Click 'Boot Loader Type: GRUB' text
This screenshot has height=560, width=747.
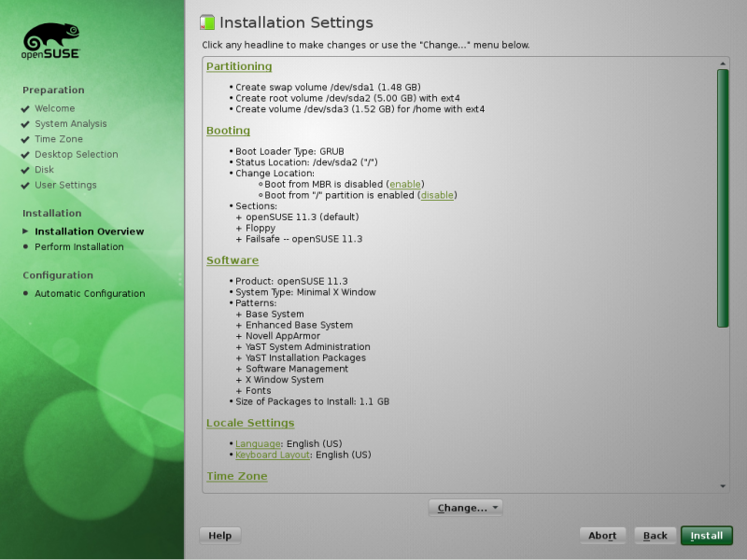pyautogui.click(x=289, y=151)
